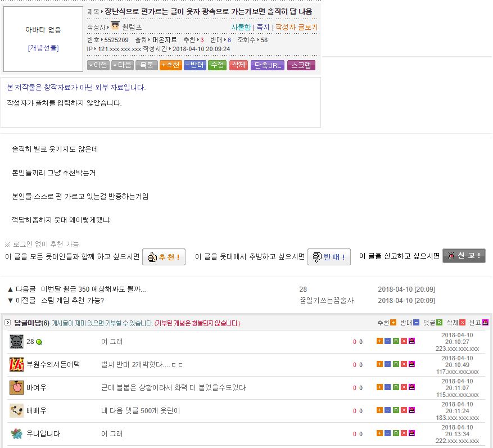This screenshot has width=493, height=448.
Task: Go to previous post with 이전 button
Action: coord(98,65)
